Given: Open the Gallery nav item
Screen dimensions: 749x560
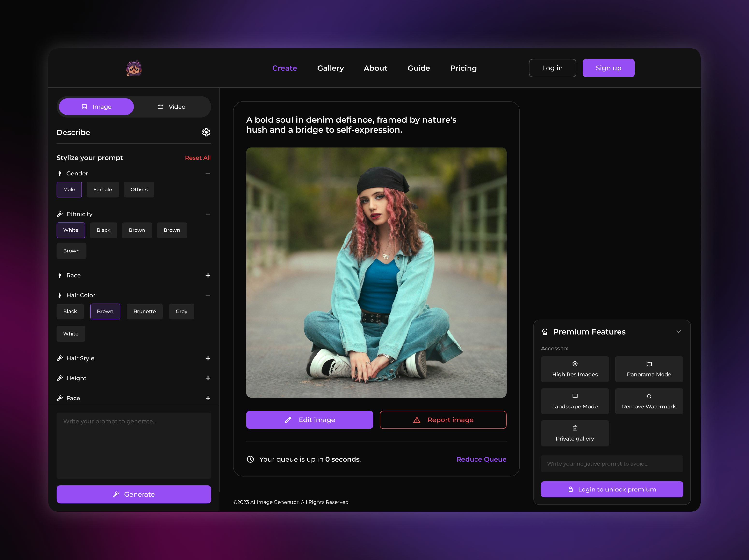Looking at the screenshot, I should tap(330, 68).
